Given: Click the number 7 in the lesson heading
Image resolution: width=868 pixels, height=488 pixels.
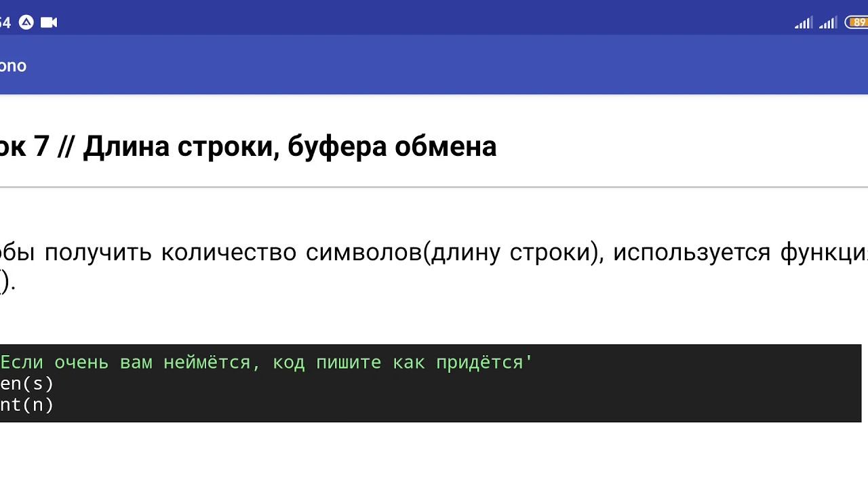Looking at the screenshot, I should click(41, 146).
